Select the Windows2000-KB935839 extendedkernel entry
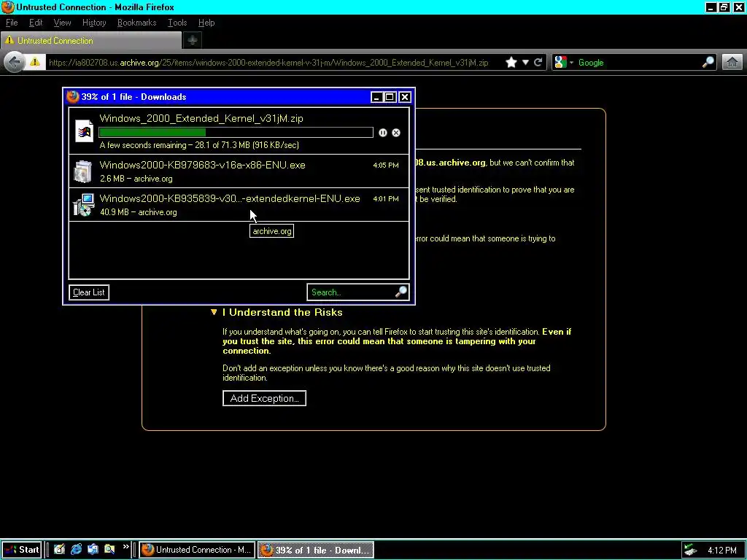The image size is (747, 560). pyautogui.click(x=239, y=205)
